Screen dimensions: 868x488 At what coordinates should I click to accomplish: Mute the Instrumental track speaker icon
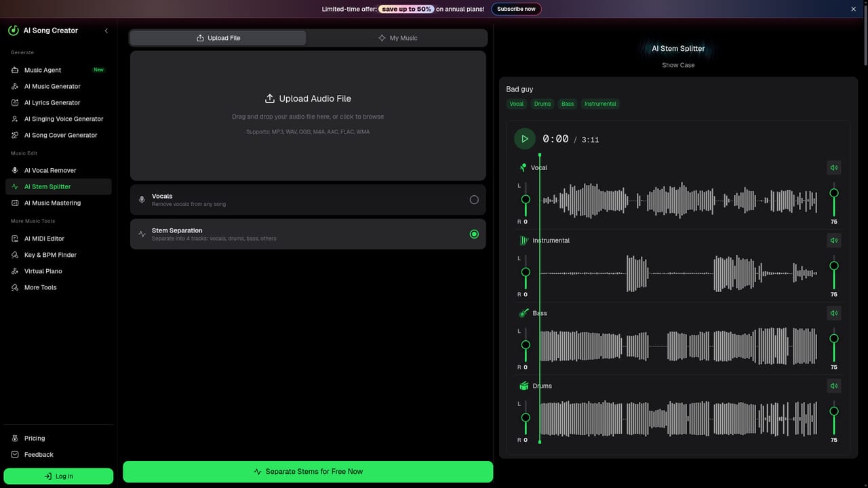(834, 240)
